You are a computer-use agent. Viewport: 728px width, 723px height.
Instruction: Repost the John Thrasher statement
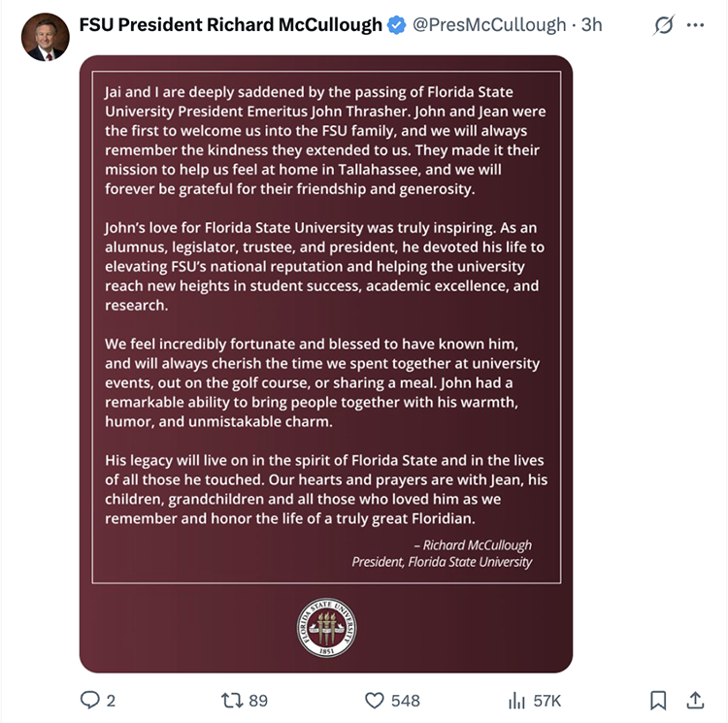coord(233,700)
